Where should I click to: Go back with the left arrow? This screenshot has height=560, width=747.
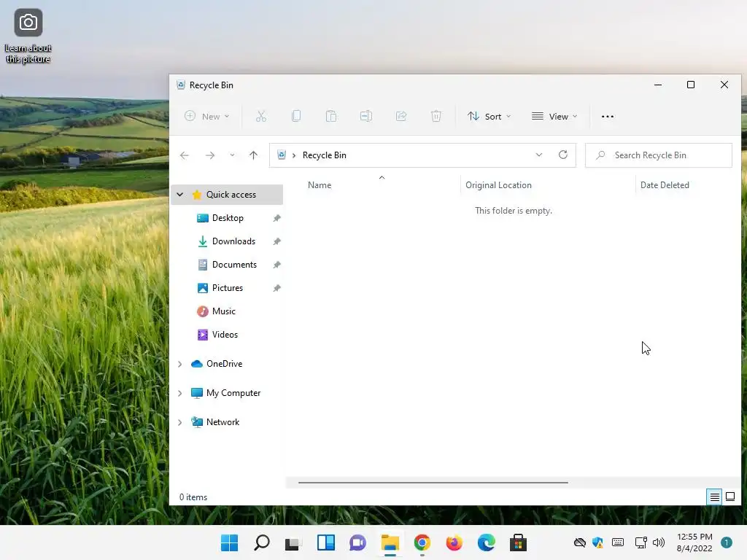[x=185, y=155]
